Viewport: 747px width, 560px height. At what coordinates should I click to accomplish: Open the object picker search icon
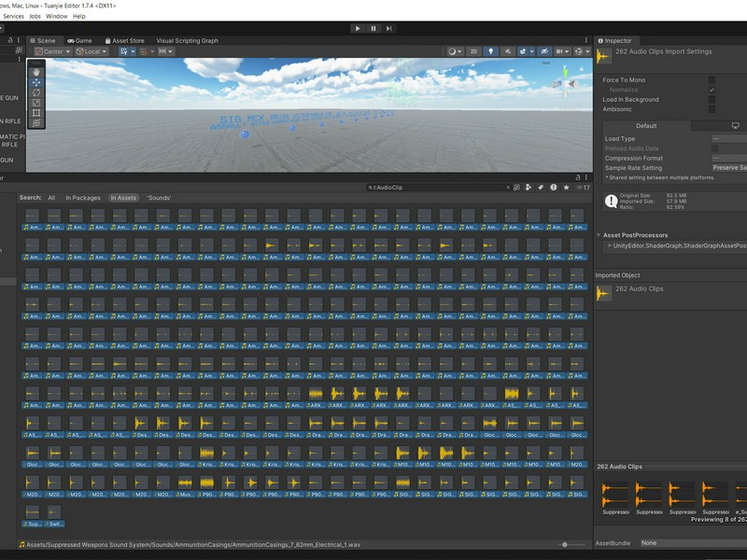click(516, 188)
